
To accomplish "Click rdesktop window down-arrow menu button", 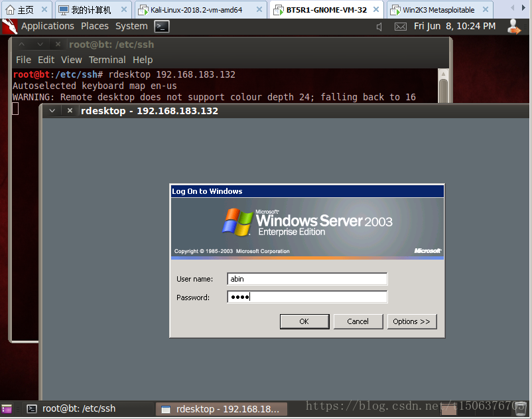I will click(x=52, y=111).
